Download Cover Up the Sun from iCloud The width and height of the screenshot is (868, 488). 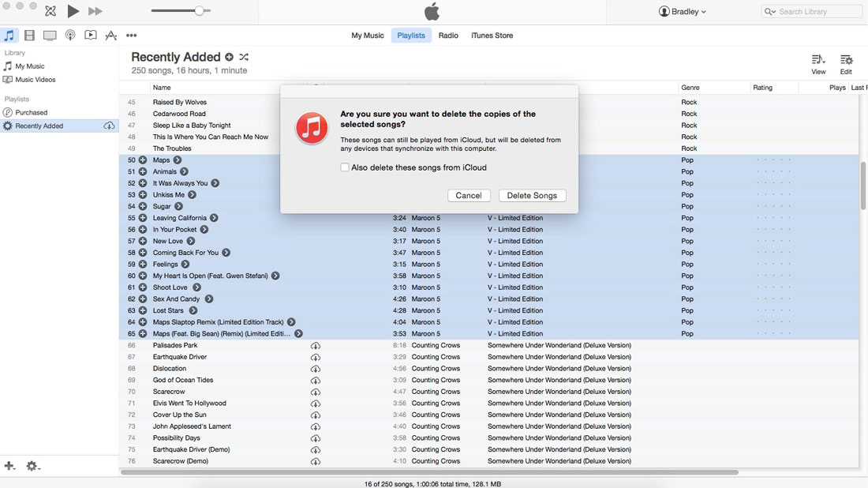pyautogui.click(x=316, y=415)
